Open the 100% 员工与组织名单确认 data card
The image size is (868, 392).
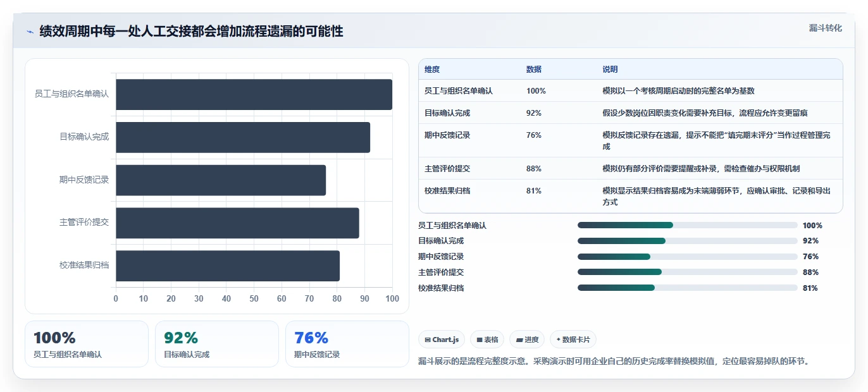click(x=87, y=344)
